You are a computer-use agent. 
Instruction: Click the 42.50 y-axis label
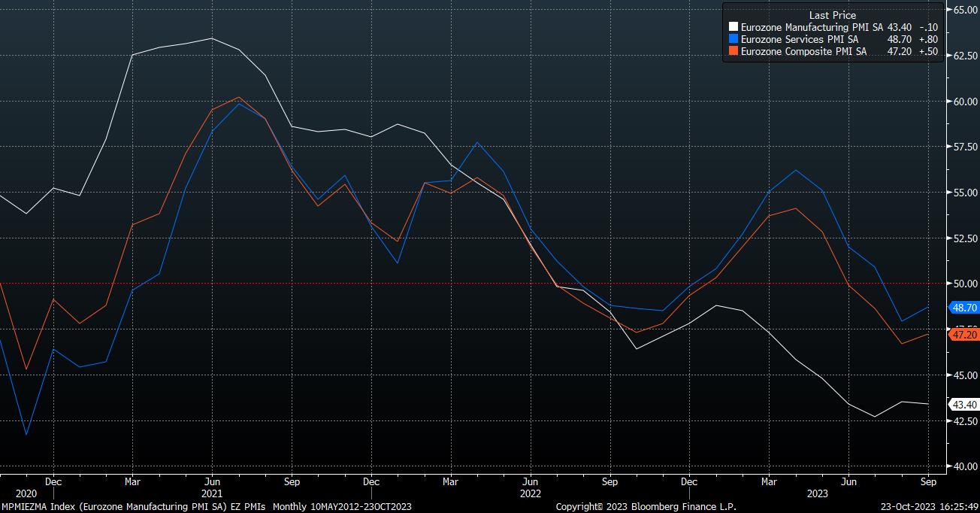964,420
